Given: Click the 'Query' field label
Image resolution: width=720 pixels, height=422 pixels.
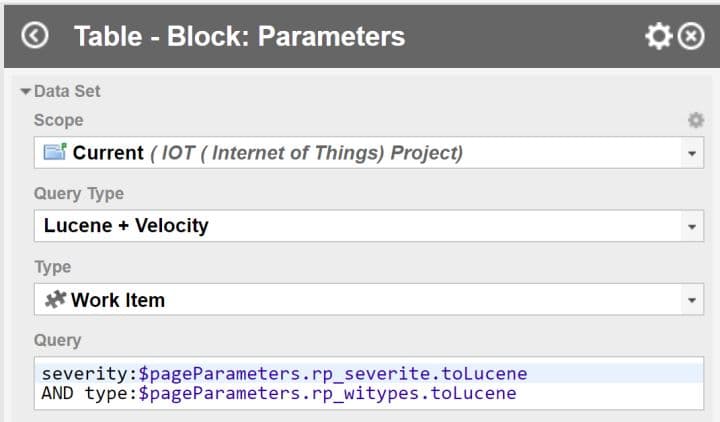Looking at the screenshot, I should 57,340.
